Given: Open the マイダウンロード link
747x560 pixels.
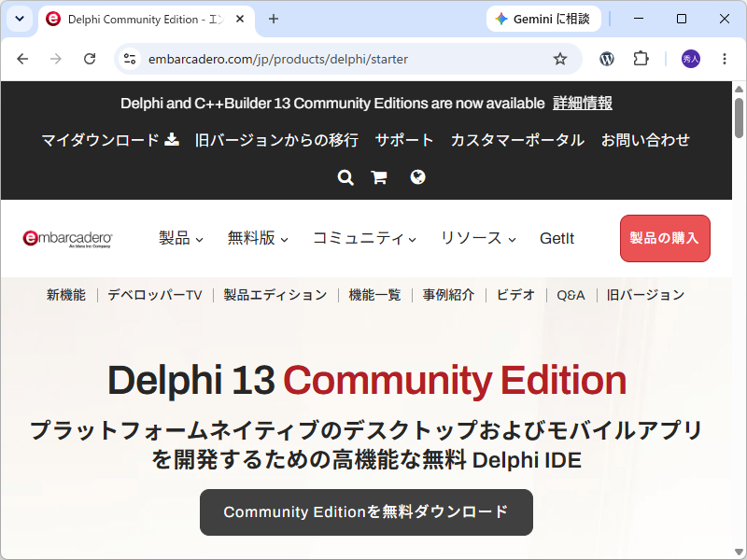Looking at the screenshot, I should (101, 140).
